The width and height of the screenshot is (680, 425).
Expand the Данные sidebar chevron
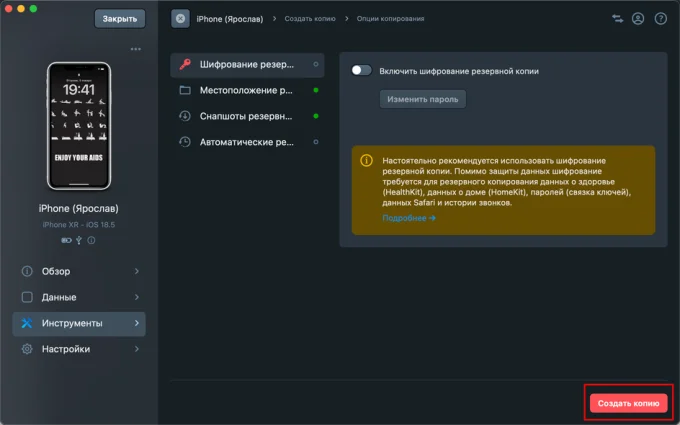point(136,297)
